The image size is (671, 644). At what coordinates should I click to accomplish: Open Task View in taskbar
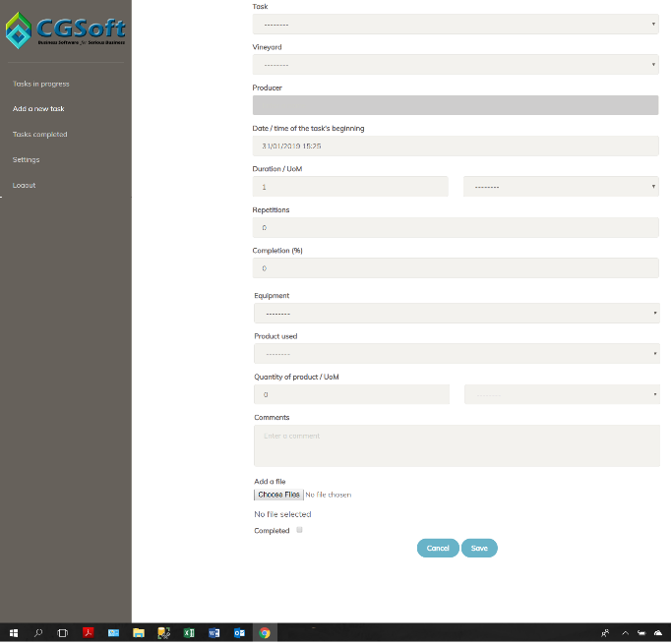tap(63, 633)
